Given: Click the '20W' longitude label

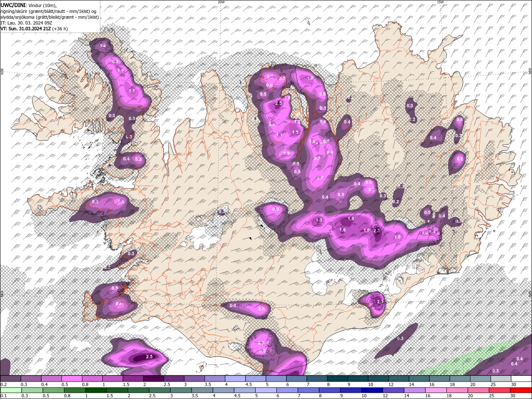Looking at the screenshot, I should click(221, 2).
